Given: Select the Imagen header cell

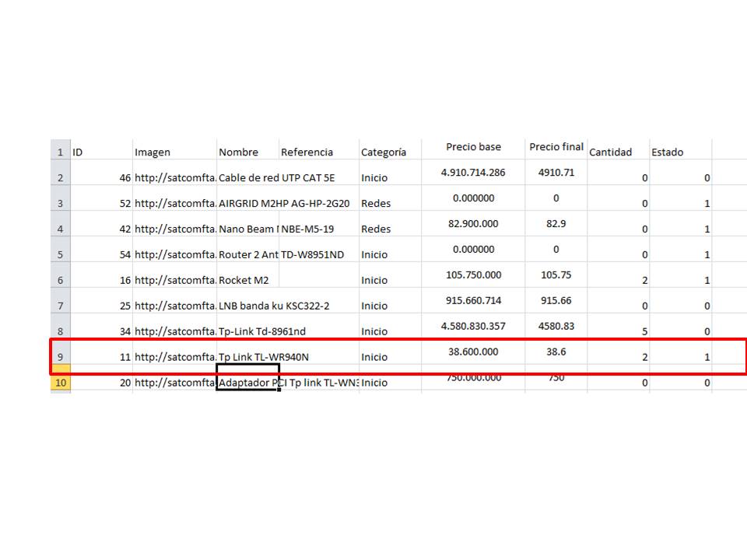Looking at the screenshot, I should tap(175, 149).
